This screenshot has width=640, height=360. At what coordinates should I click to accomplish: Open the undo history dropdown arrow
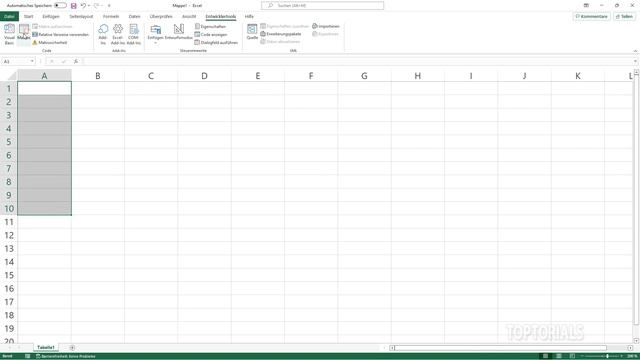[89, 6]
